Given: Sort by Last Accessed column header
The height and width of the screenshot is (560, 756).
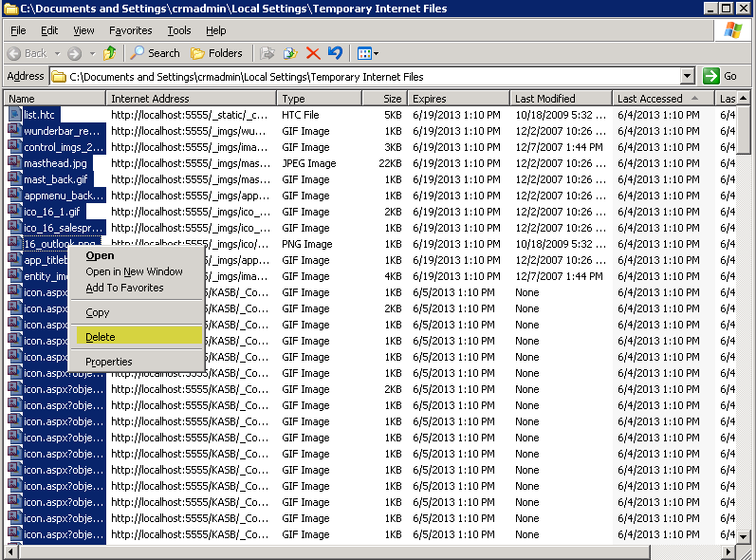Looking at the screenshot, I should point(663,99).
